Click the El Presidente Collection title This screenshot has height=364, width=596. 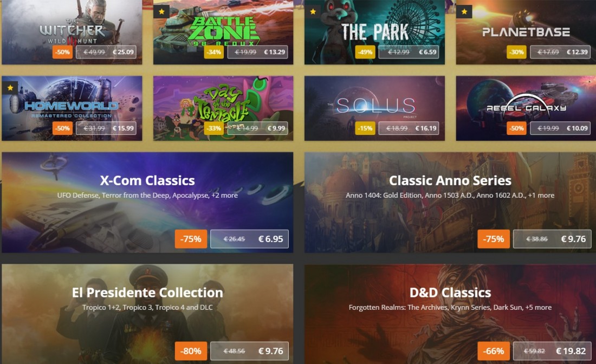coord(147,292)
